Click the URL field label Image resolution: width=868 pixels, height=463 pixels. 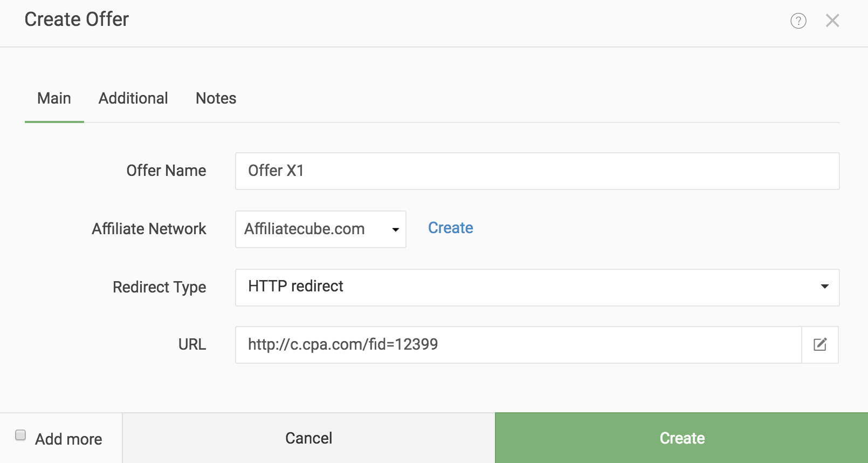tap(192, 344)
